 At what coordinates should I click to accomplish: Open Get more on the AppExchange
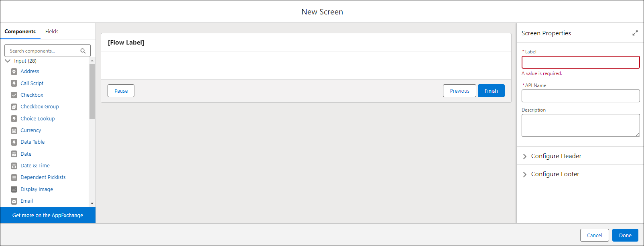coord(48,215)
